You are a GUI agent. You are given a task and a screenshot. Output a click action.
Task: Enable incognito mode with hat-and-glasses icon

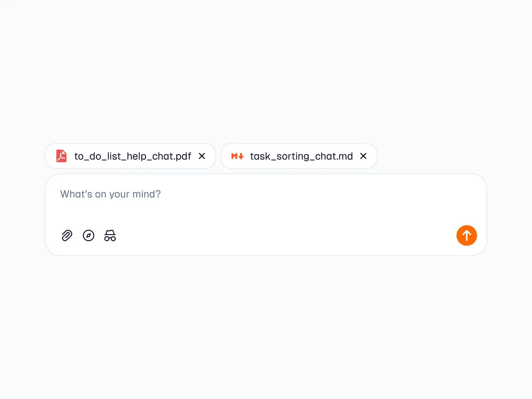(x=110, y=235)
